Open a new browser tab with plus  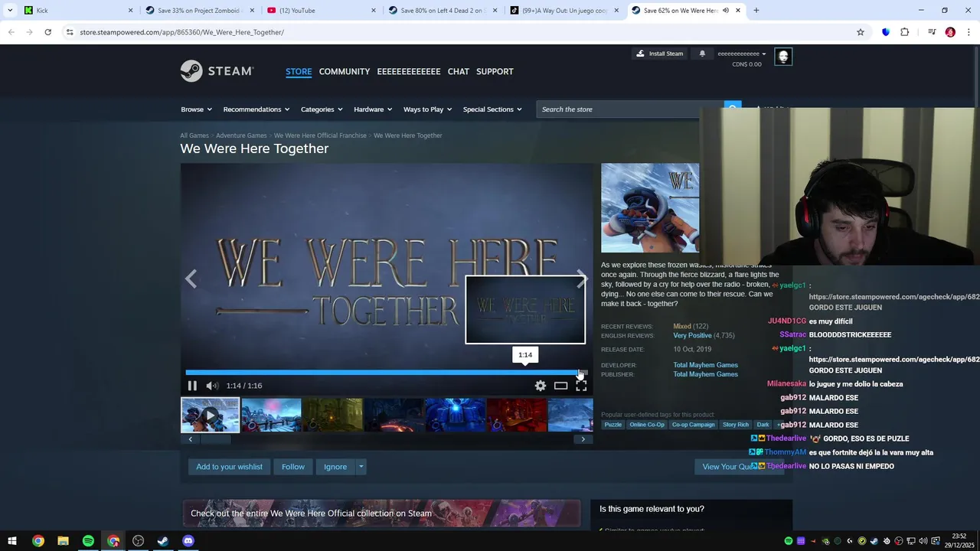pyautogui.click(x=756, y=11)
